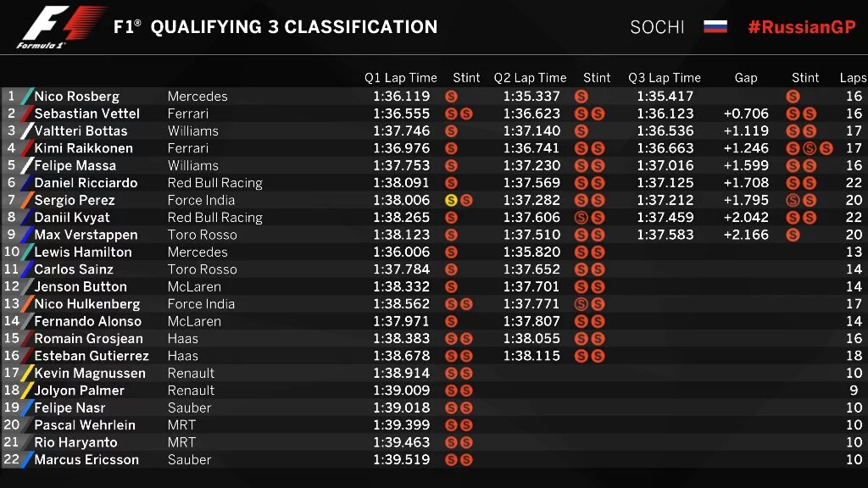
Task: Click the SOCHI location label
Action: pyautogui.click(x=657, y=27)
